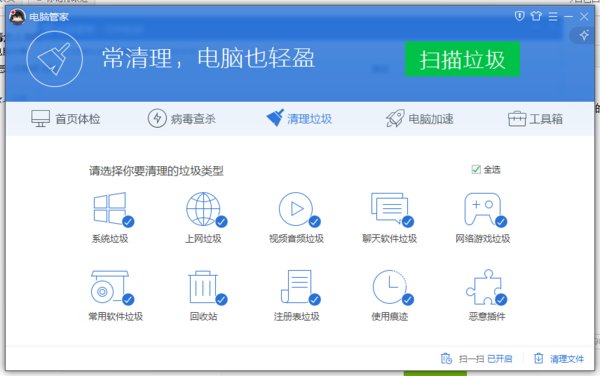Click the 上网垃圾 globe icon

(203, 209)
